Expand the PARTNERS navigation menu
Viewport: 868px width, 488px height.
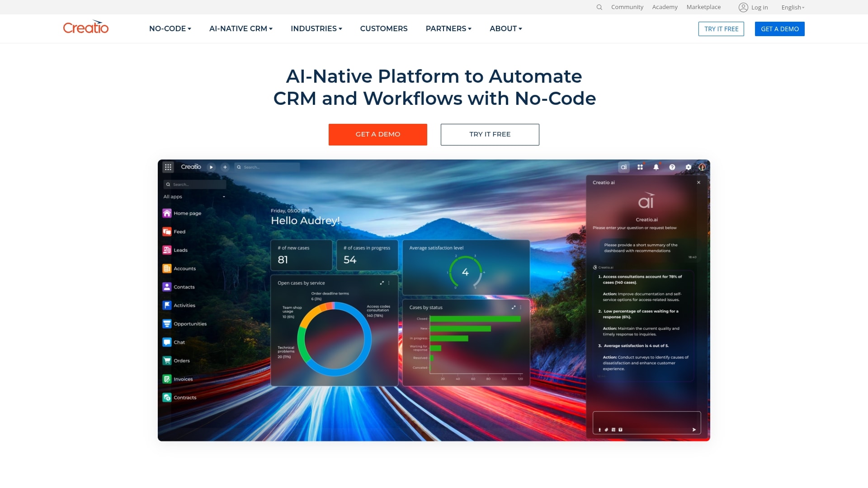[448, 28]
